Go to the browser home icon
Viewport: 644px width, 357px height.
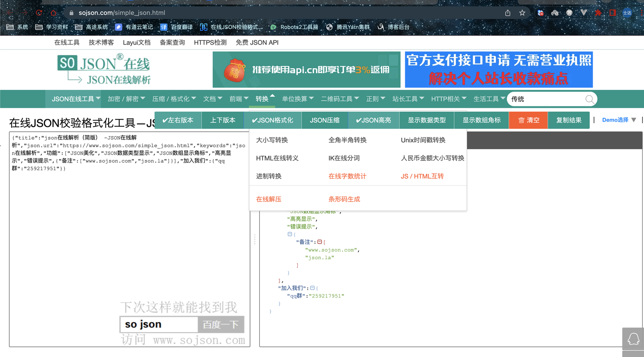[x=54, y=13]
